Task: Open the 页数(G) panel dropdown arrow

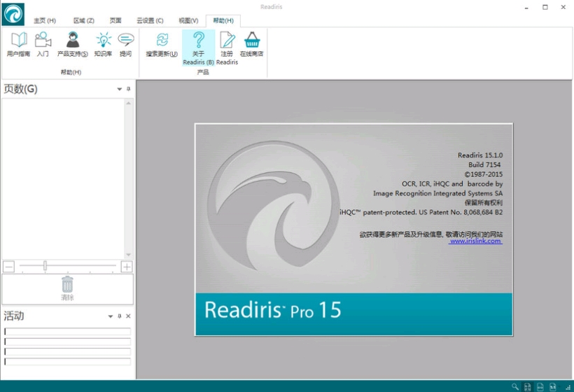Action: (x=119, y=89)
